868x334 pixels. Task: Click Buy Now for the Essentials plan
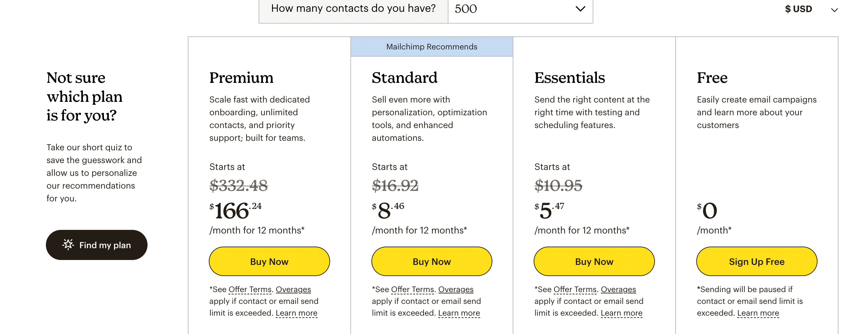click(x=594, y=262)
